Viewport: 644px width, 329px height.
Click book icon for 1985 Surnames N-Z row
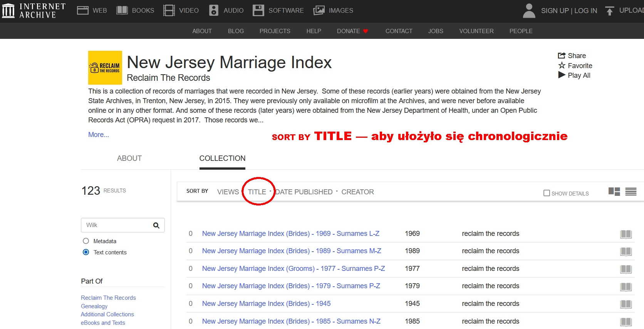click(626, 322)
